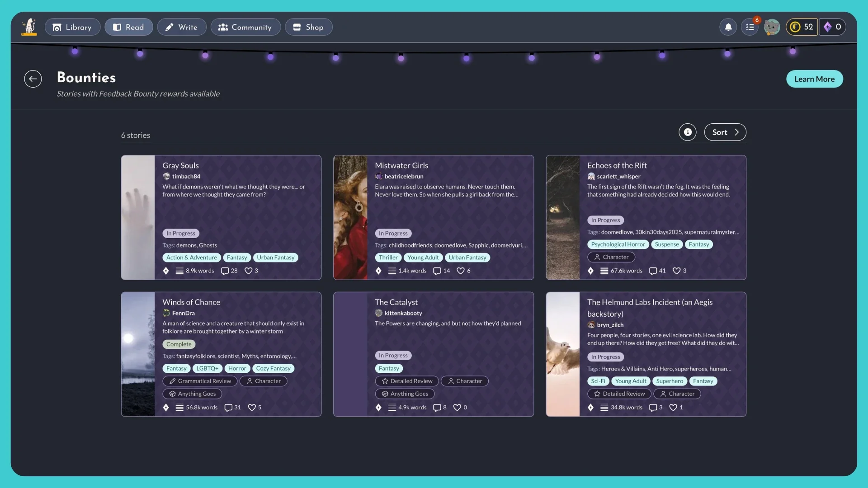868x488 pixels.
Task: Click your profile avatar in the top bar
Action: coord(772,27)
